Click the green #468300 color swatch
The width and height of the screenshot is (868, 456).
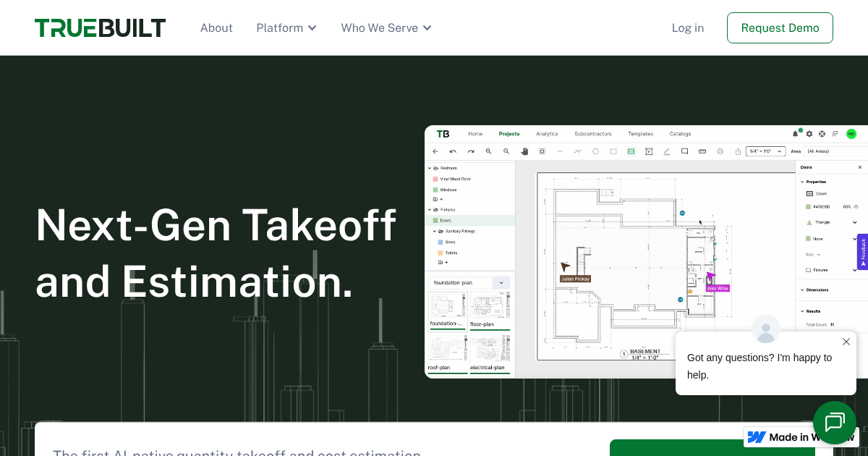(808, 206)
